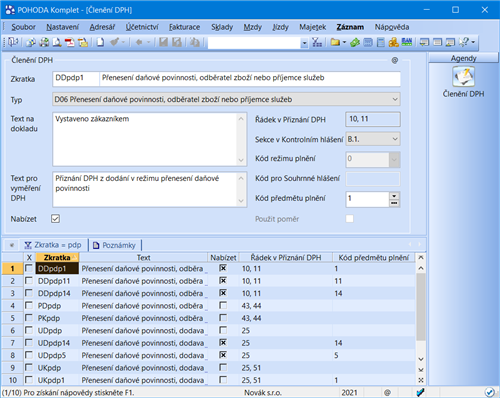Click Řádek v Přiznání DPH column header
Screen dimensions: 500x398
pyautogui.click(x=286, y=258)
